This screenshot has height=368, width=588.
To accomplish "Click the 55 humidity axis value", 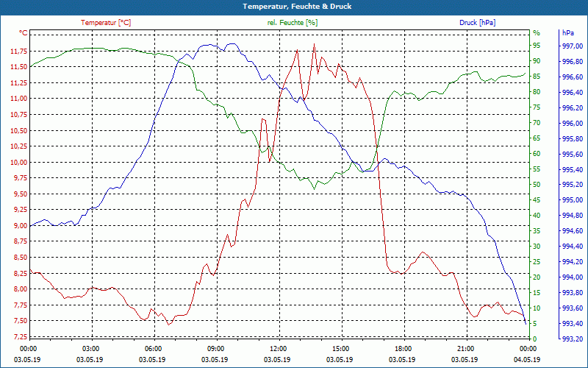I will 537,169.
